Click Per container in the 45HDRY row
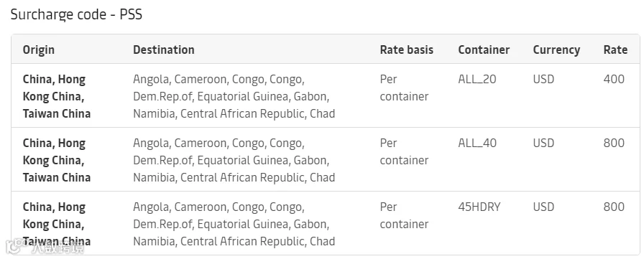The width and height of the screenshot is (644, 259). 404,215
